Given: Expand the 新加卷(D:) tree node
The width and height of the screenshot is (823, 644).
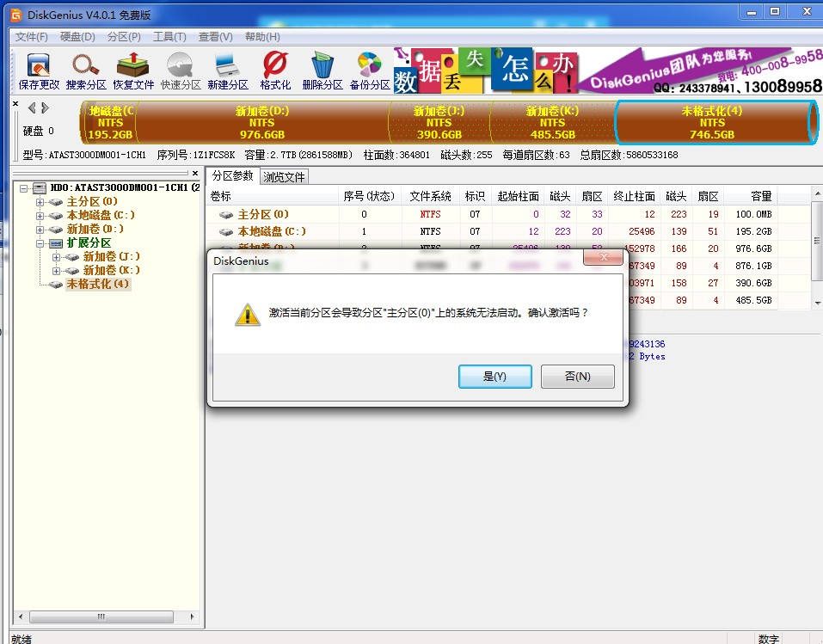Looking at the screenshot, I should tap(40, 230).
